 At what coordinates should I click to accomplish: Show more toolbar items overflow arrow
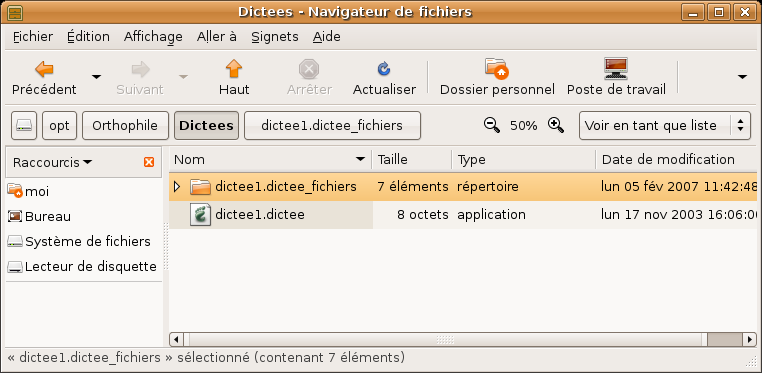point(742,77)
